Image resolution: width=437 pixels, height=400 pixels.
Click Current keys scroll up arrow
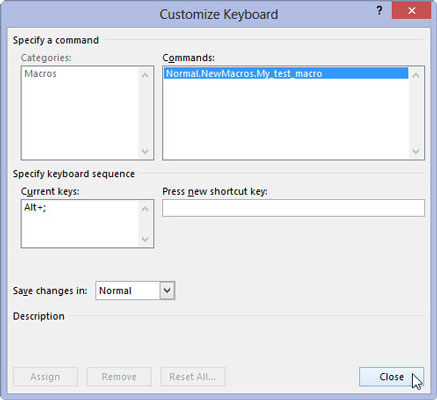pos(145,209)
